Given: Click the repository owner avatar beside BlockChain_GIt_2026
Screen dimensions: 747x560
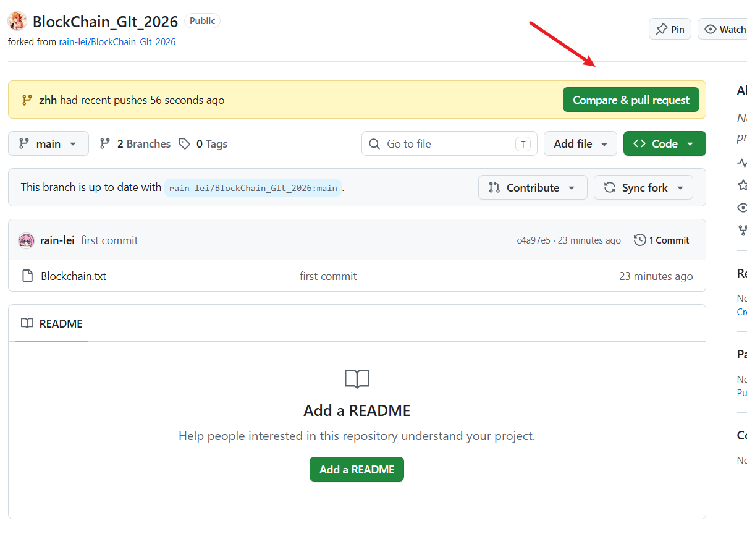Looking at the screenshot, I should pyautogui.click(x=17, y=21).
